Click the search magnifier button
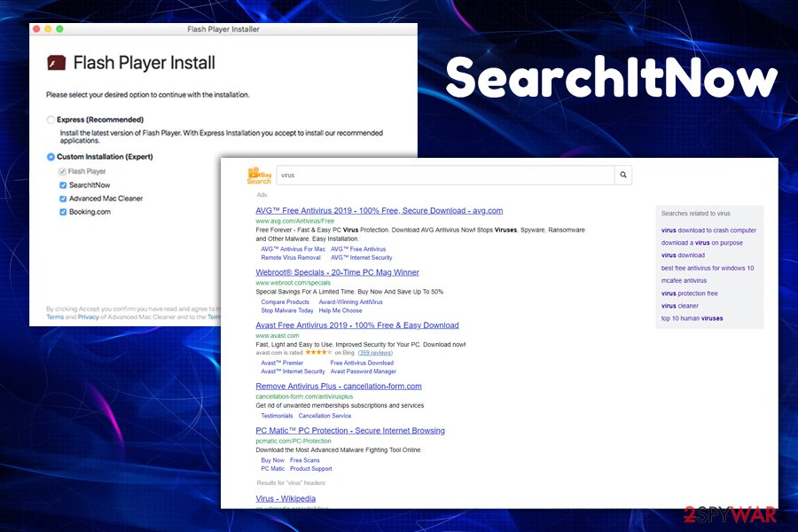Viewport: 798px width, 532px height. 623,176
